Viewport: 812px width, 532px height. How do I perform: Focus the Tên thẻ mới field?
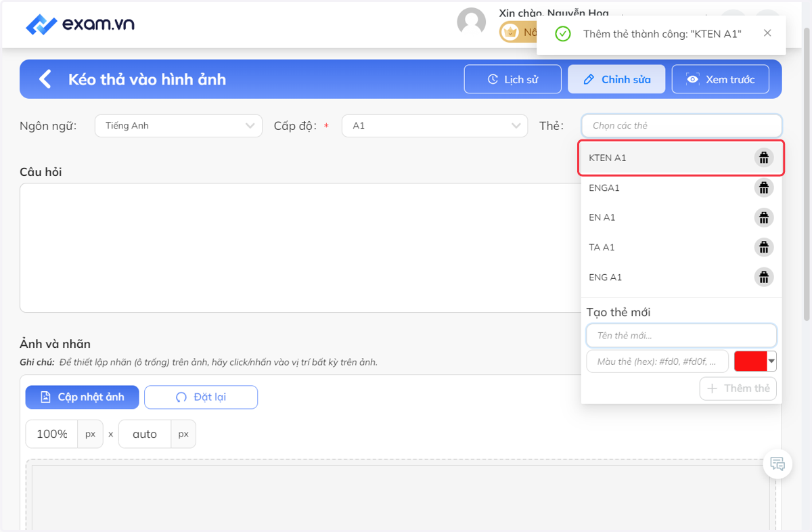click(x=681, y=336)
